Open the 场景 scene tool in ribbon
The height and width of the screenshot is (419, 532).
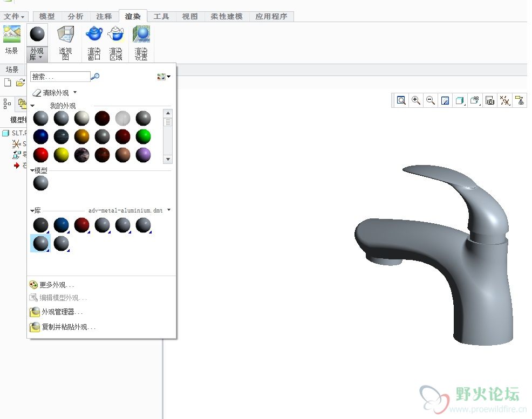pos(11,40)
